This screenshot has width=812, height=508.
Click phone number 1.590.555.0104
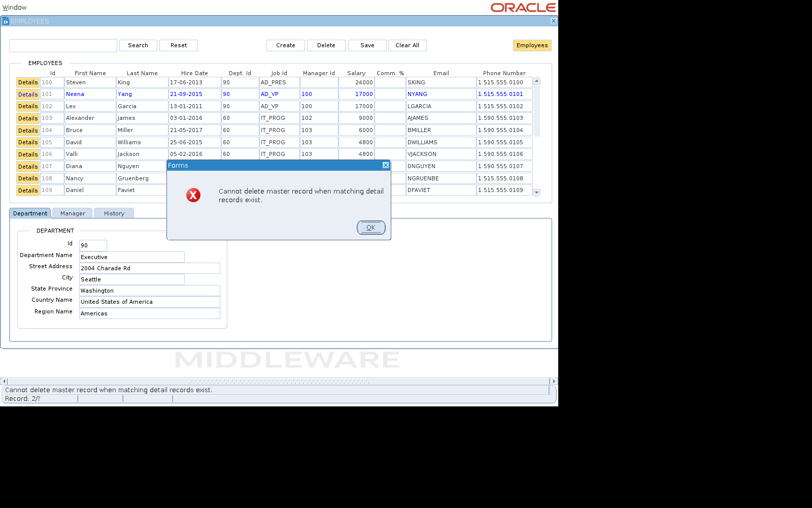click(504, 130)
